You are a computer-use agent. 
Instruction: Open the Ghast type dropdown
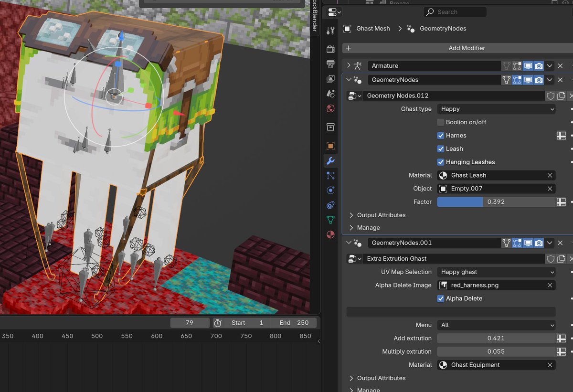coord(496,109)
